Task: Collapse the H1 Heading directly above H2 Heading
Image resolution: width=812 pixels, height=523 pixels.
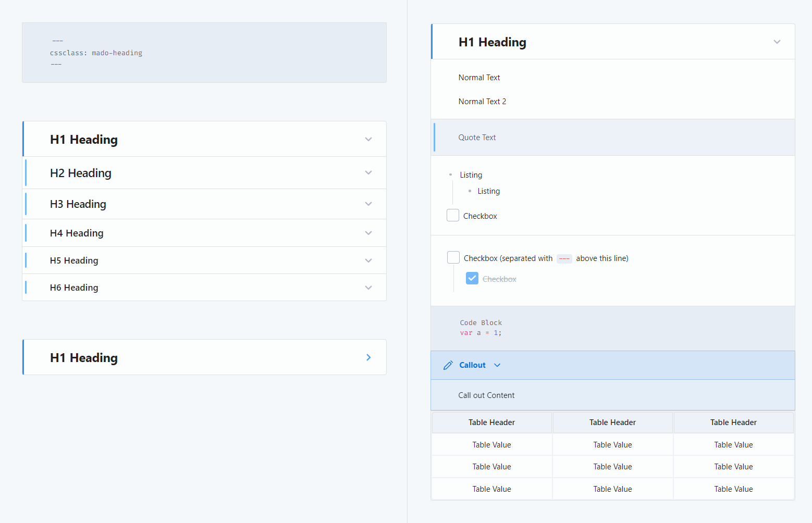Action: [x=368, y=139]
